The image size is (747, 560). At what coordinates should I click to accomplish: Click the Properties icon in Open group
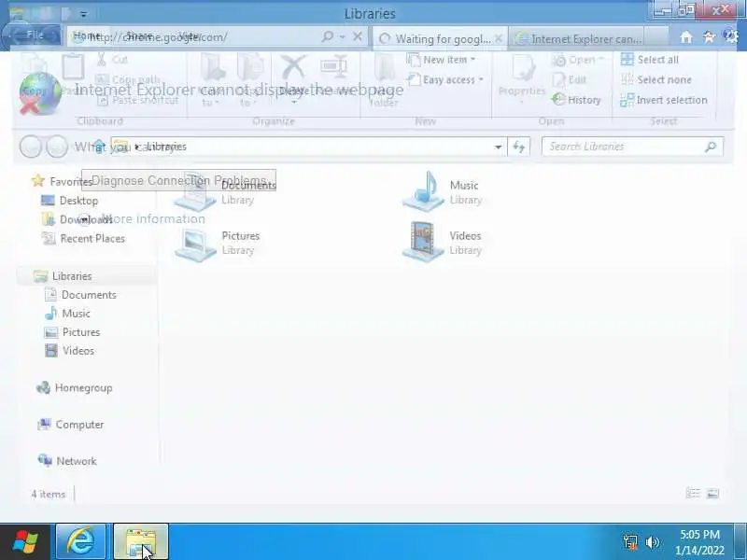[523, 69]
